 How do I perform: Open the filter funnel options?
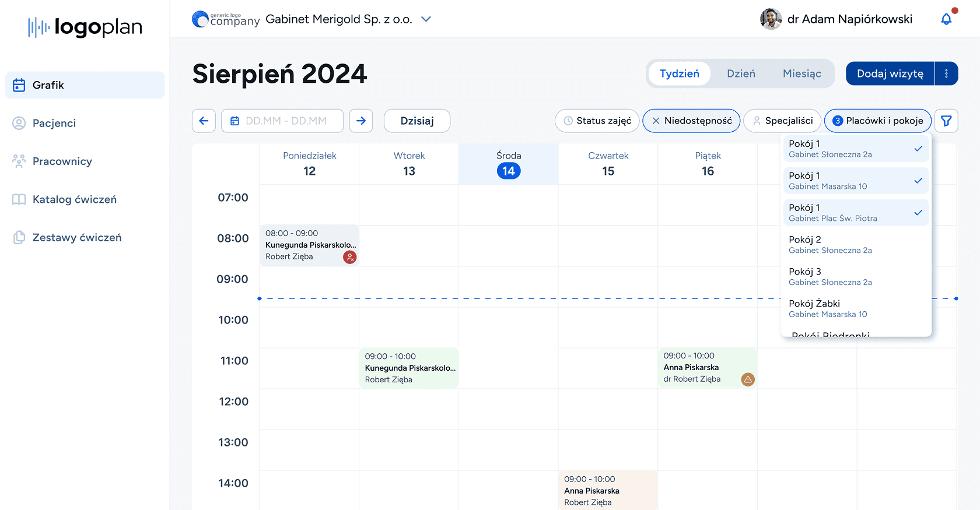(x=946, y=121)
